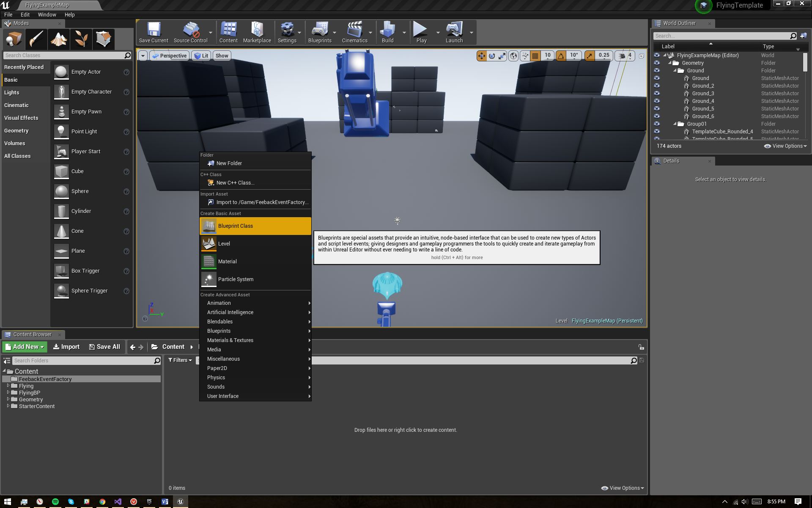Image resolution: width=812 pixels, height=508 pixels.
Task: Open viewport options dropdown arrow
Action: coord(143,56)
